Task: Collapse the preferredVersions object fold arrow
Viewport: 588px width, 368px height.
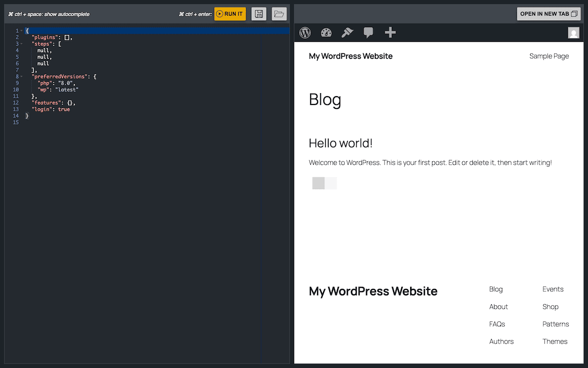Action: click(x=21, y=76)
